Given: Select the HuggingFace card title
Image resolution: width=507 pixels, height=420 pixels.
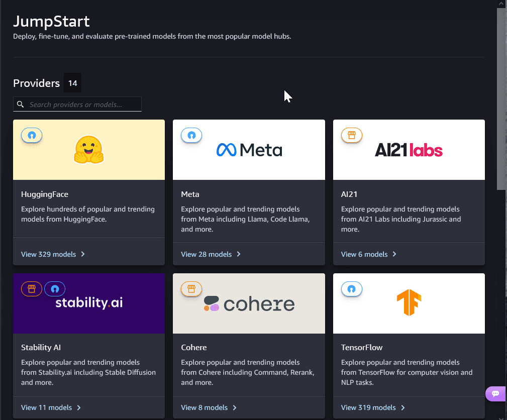Looking at the screenshot, I should pyautogui.click(x=45, y=194).
